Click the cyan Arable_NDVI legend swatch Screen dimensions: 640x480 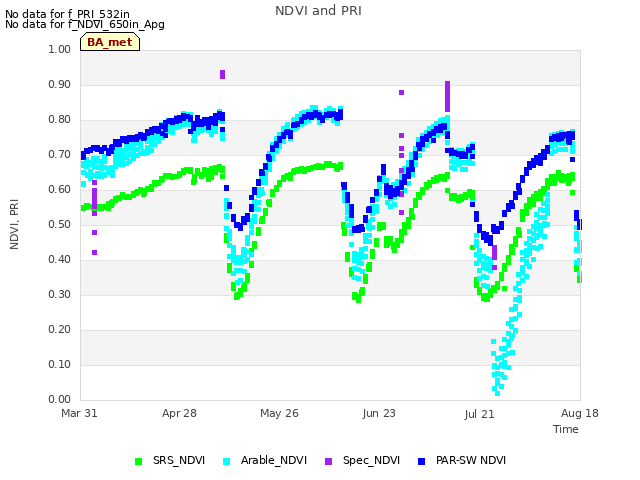coord(227,461)
